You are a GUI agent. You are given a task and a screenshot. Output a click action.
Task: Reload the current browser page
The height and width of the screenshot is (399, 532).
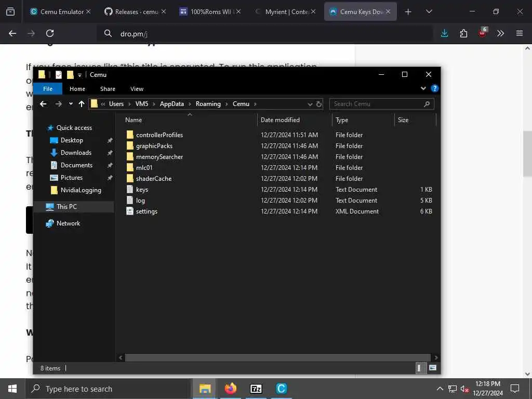click(x=50, y=33)
